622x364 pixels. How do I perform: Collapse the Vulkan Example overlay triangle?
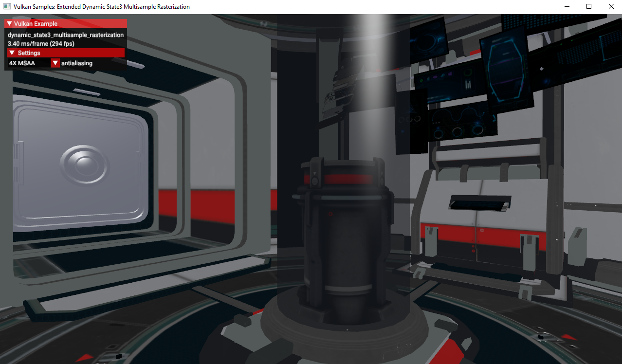click(x=9, y=24)
